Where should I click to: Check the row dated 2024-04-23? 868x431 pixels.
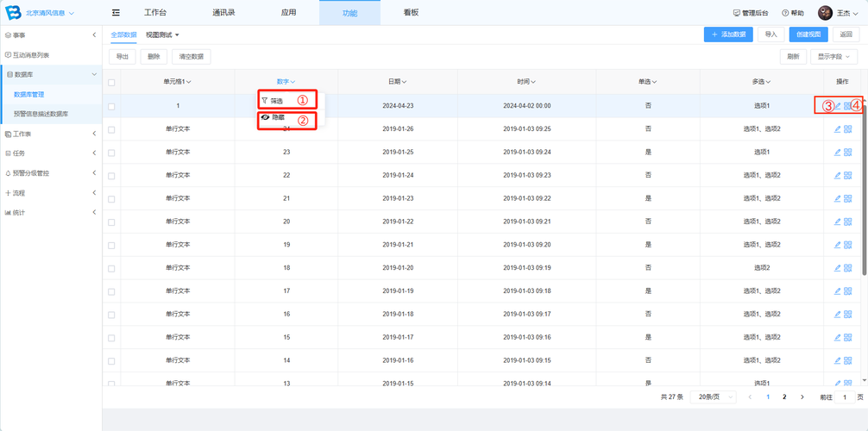[x=111, y=106]
